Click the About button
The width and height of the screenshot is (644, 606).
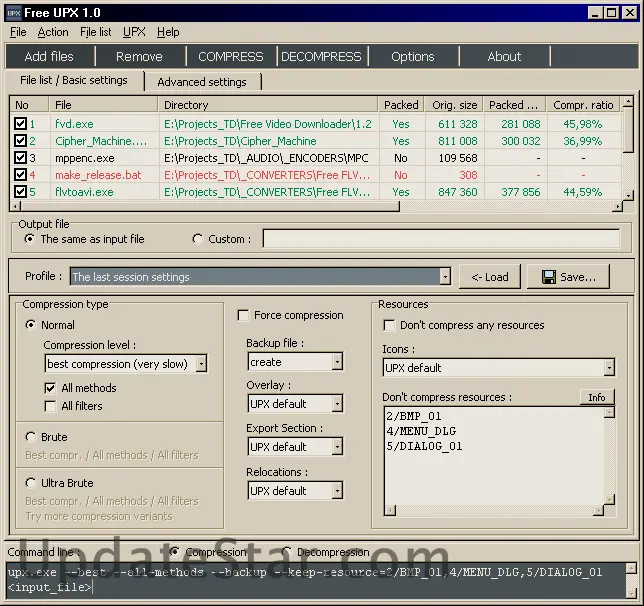coord(504,56)
